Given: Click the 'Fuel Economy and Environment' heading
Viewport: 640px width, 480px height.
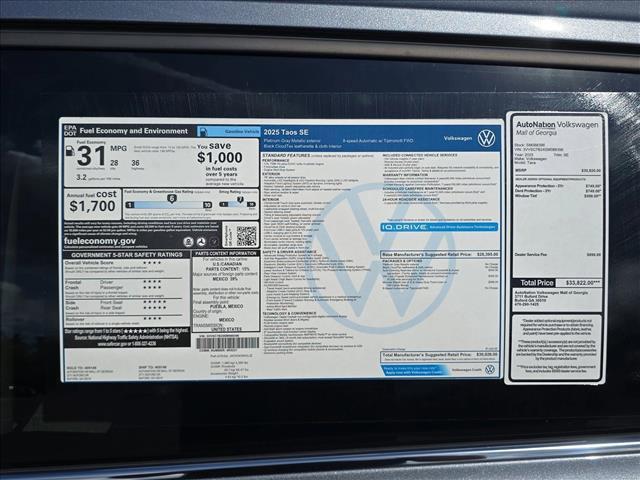Looking at the screenshot, I should (133, 131).
